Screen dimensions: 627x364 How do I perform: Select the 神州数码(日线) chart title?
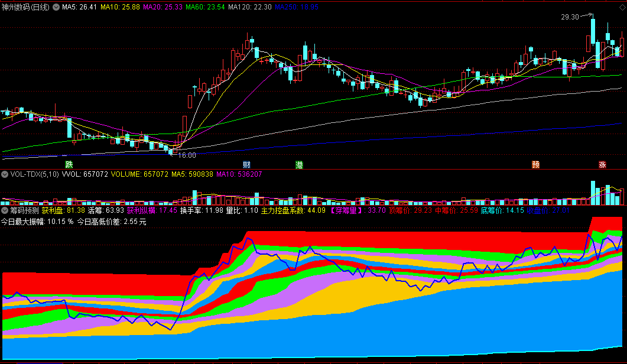pyautogui.click(x=25, y=7)
